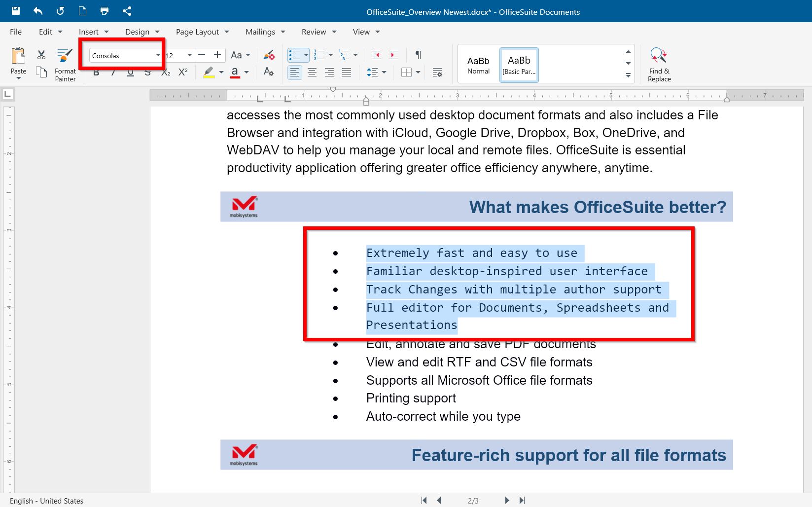Share the document
The height and width of the screenshot is (507, 812).
127,11
